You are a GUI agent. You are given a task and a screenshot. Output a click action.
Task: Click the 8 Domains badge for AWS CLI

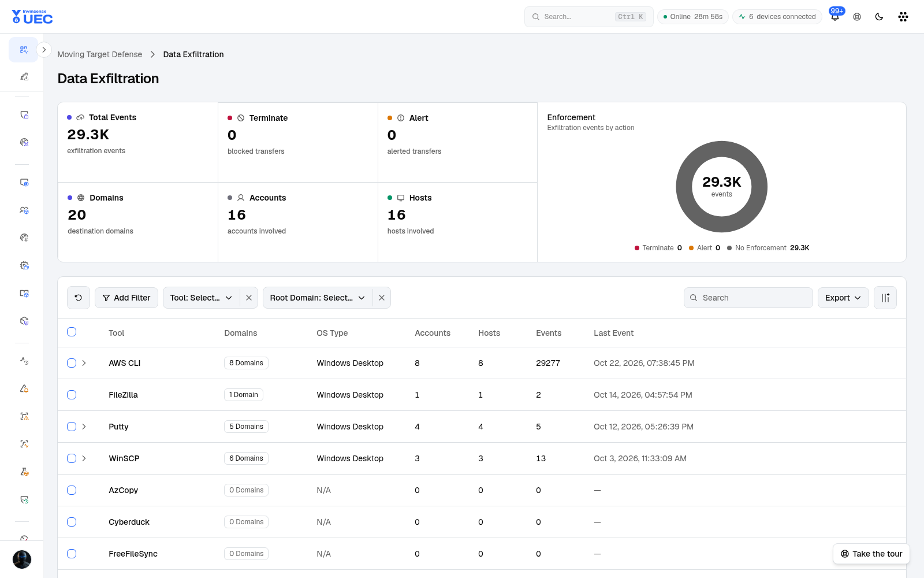(x=246, y=363)
